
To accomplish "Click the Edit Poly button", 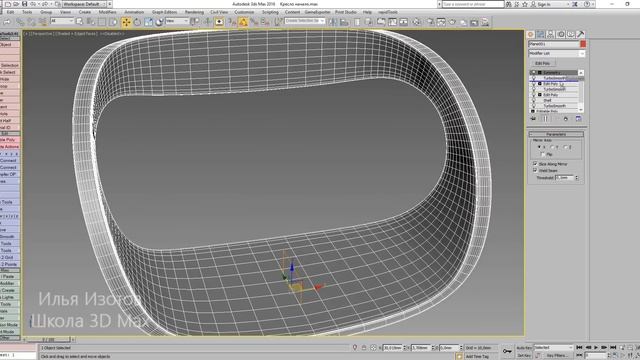I will pos(542,63).
